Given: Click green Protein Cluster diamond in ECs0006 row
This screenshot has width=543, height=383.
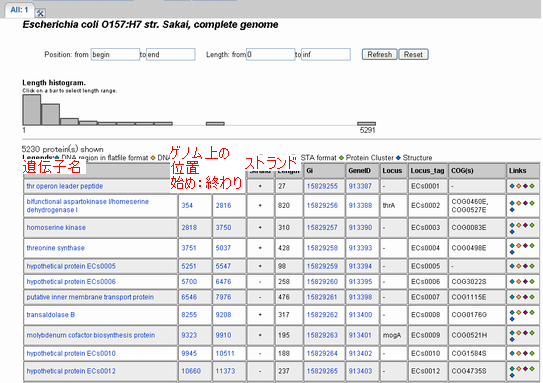Looking at the screenshot, I should (x=532, y=282).
